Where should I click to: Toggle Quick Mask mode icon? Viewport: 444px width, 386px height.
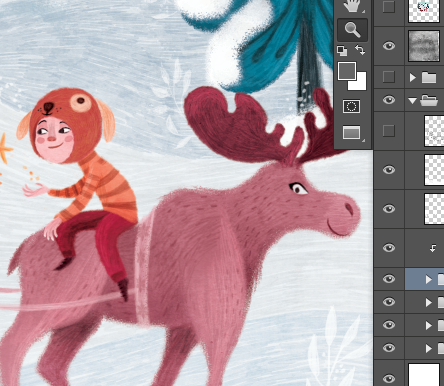click(351, 107)
